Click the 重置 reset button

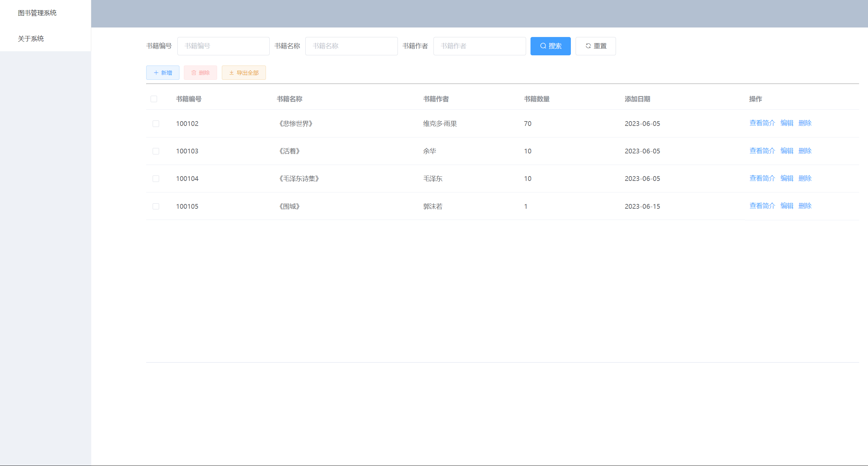tap(595, 46)
